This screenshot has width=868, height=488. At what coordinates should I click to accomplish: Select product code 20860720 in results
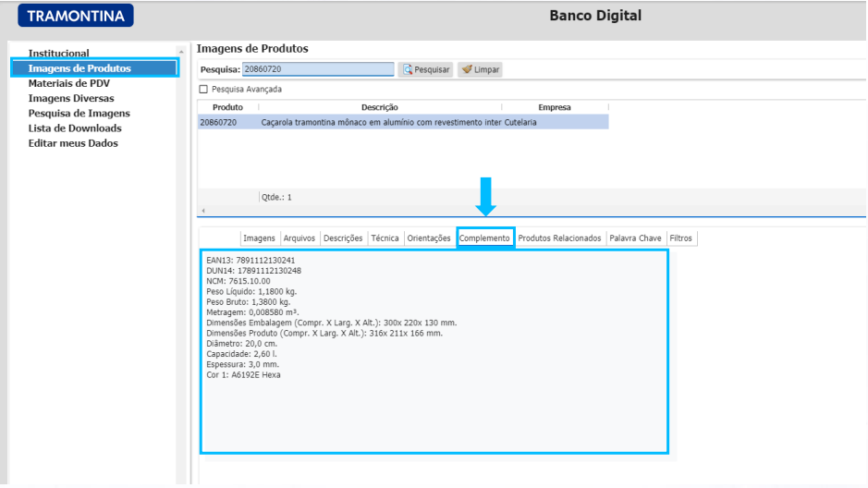(x=219, y=122)
